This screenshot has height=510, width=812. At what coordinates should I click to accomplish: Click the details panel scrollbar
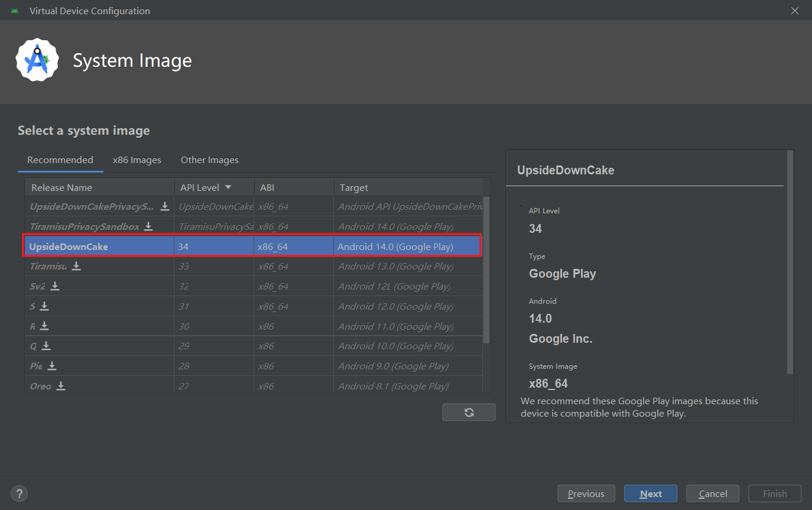coord(790,262)
